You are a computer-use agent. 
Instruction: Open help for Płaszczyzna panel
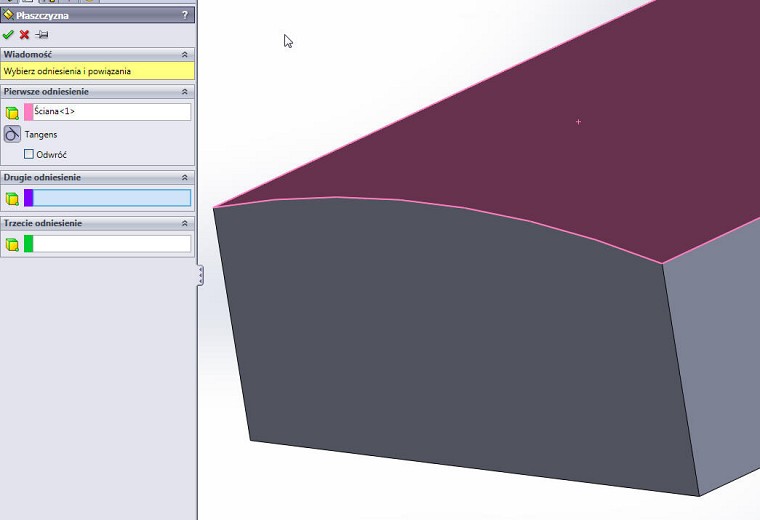click(x=185, y=15)
